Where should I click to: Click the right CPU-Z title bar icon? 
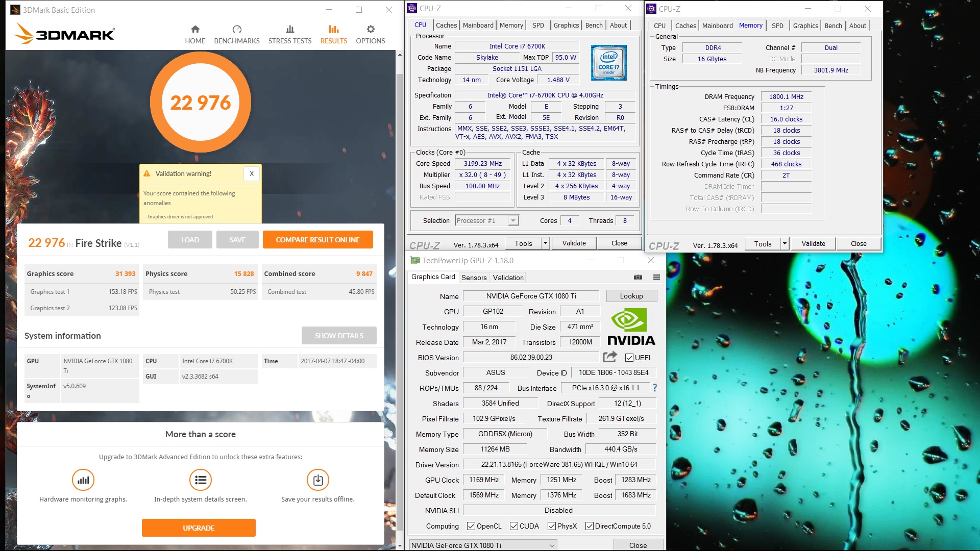pyautogui.click(x=651, y=9)
